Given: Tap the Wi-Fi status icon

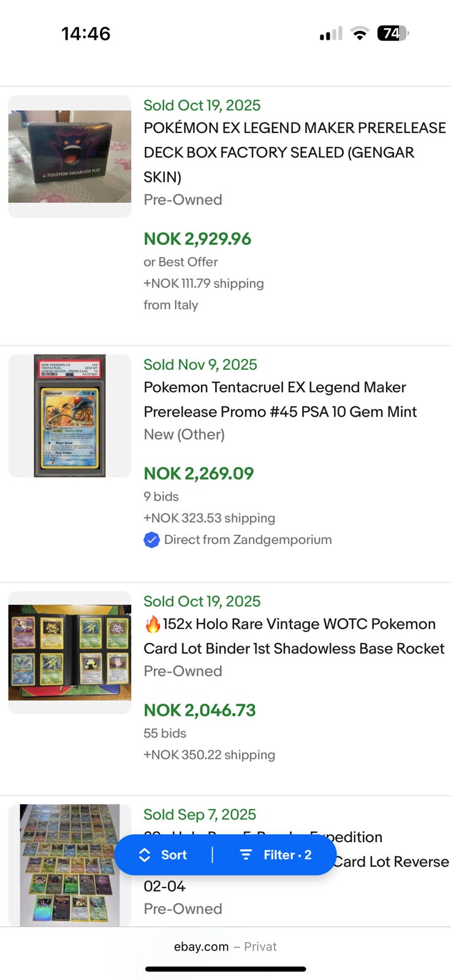Looking at the screenshot, I should 360,34.
